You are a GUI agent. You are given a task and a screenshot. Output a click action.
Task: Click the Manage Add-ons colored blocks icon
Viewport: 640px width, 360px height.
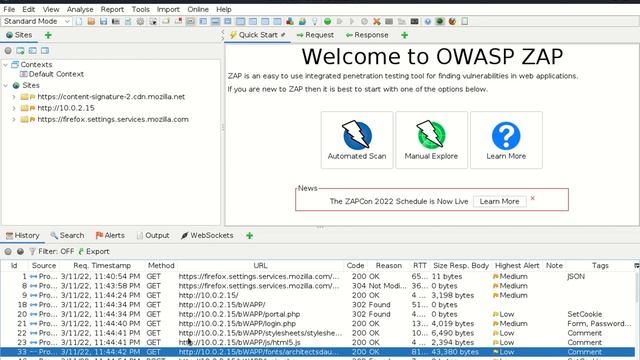coord(290,21)
